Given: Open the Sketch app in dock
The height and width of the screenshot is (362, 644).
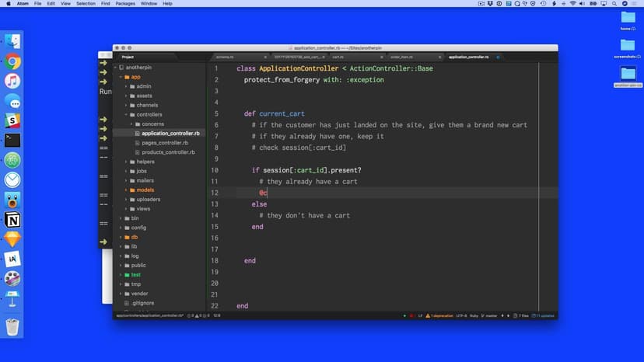Looking at the screenshot, I should click(12, 239).
